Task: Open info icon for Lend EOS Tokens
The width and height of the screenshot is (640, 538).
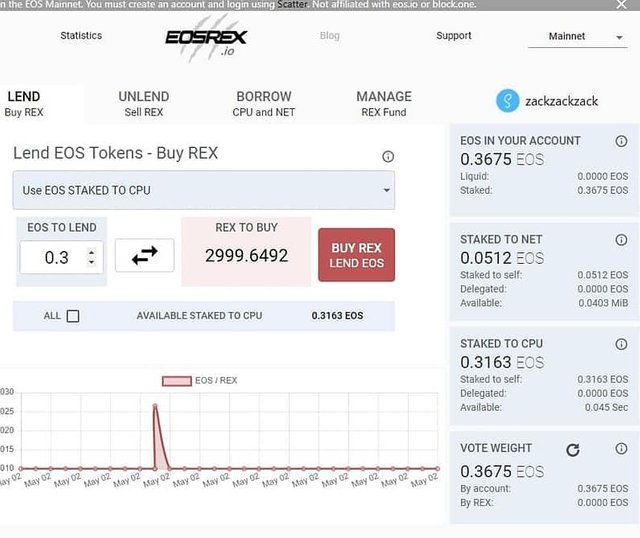Action: [388, 156]
